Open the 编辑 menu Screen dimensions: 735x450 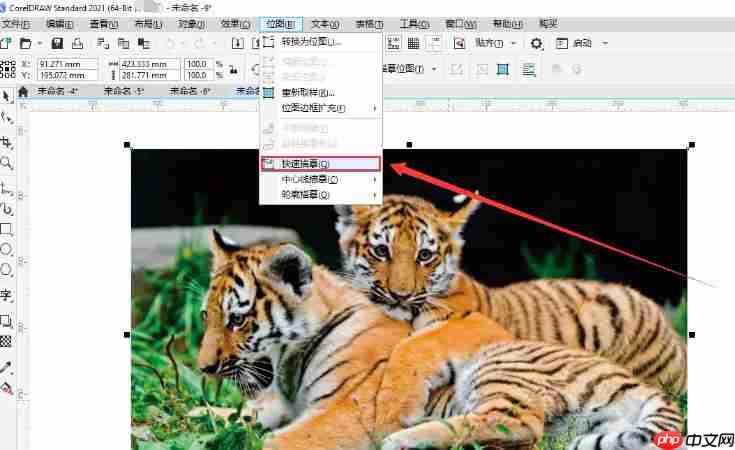coord(60,24)
